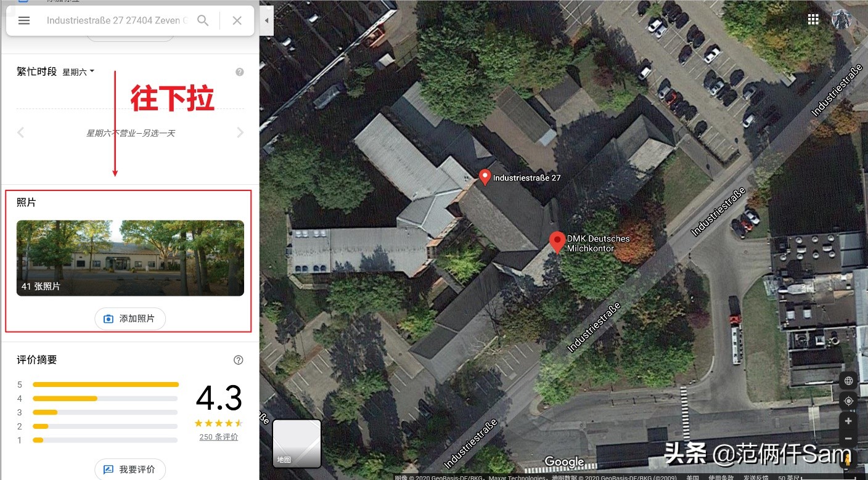Screen dimensions: 868x480
Task: Switch to the 地图 map layer tile
Action: pyautogui.click(x=297, y=444)
